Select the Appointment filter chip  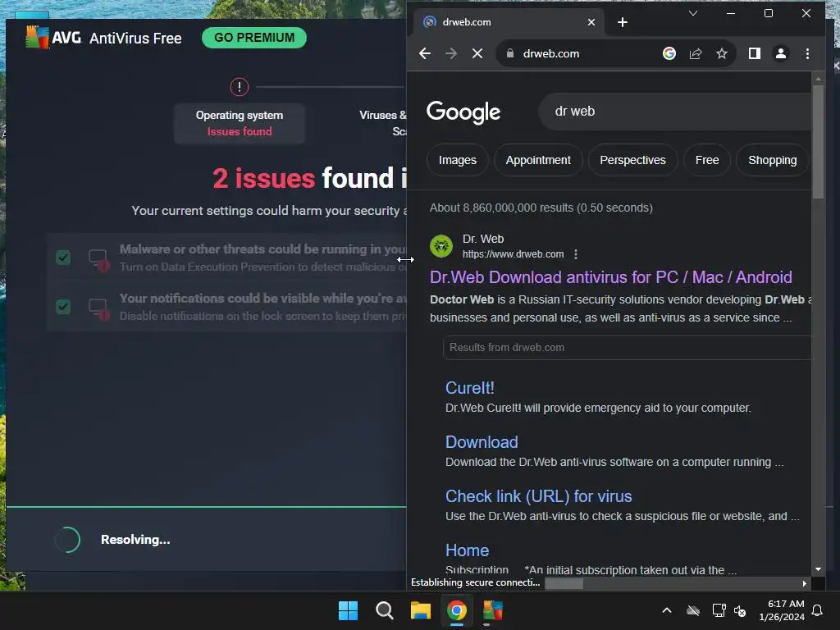[x=538, y=160]
